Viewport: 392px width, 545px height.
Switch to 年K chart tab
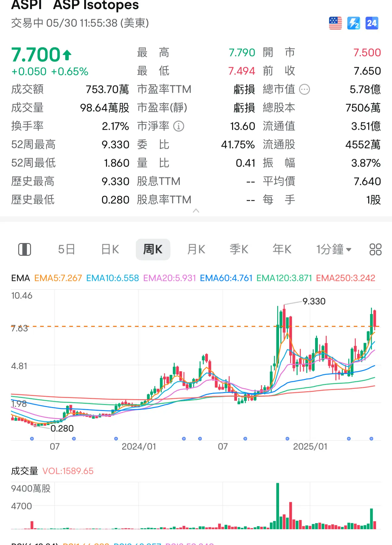click(282, 249)
